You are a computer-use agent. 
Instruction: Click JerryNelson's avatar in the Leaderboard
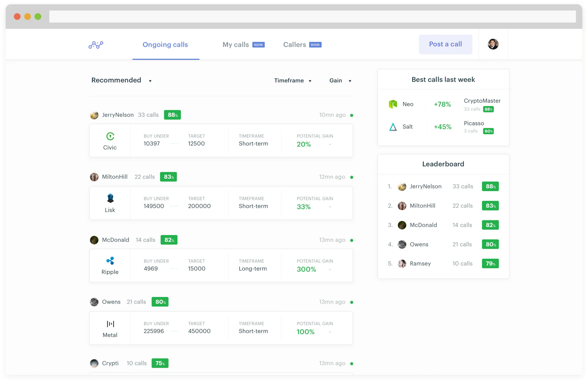402,187
